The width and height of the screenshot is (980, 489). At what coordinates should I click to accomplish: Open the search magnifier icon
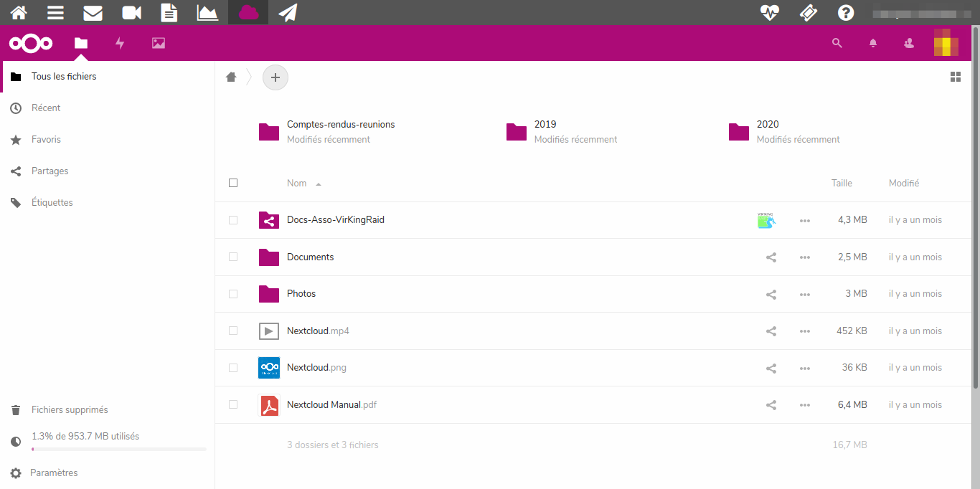(837, 43)
